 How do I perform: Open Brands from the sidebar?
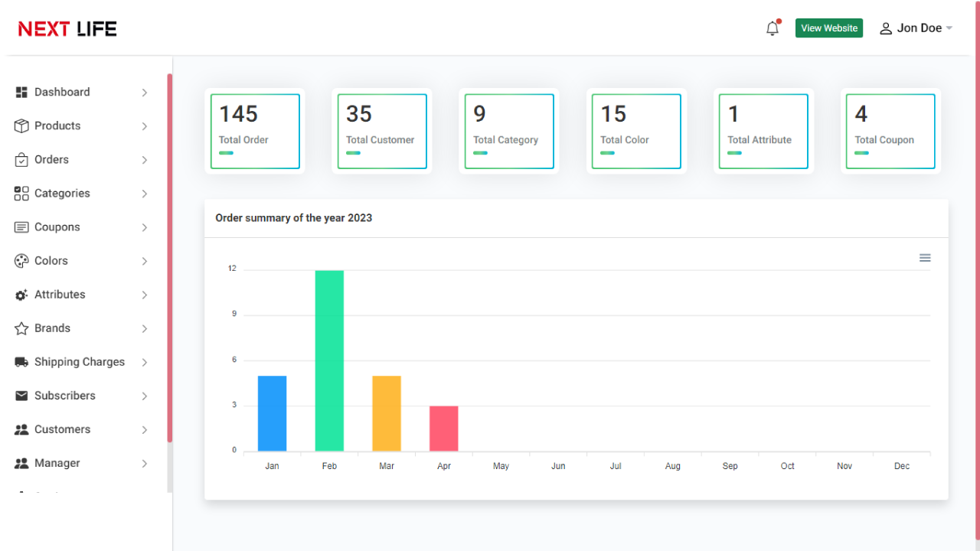click(x=82, y=328)
